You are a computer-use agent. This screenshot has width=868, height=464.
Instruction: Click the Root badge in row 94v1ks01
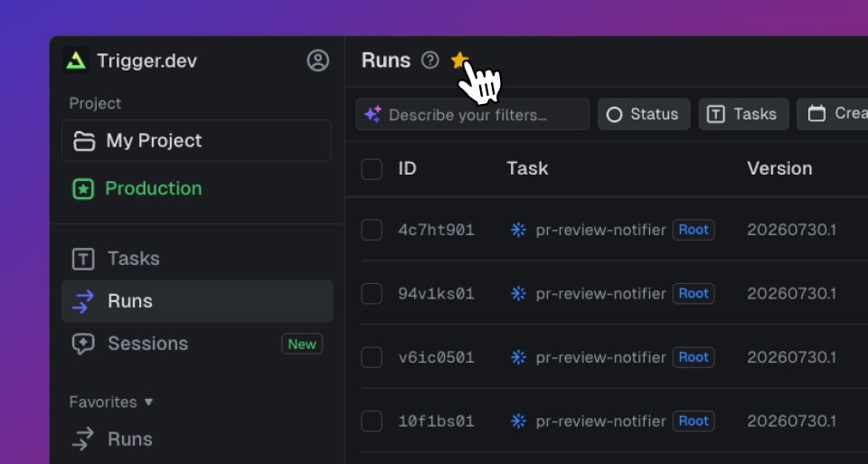693,293
